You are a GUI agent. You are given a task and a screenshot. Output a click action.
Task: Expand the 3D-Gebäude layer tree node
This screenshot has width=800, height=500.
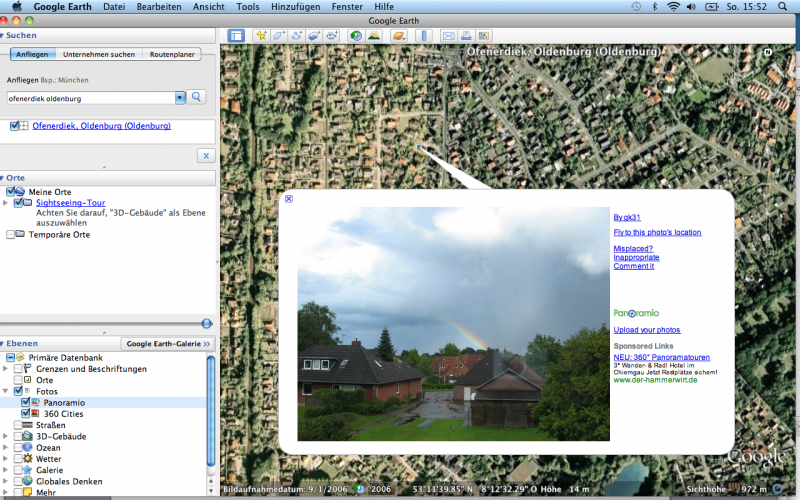click(x=7, y=436)
